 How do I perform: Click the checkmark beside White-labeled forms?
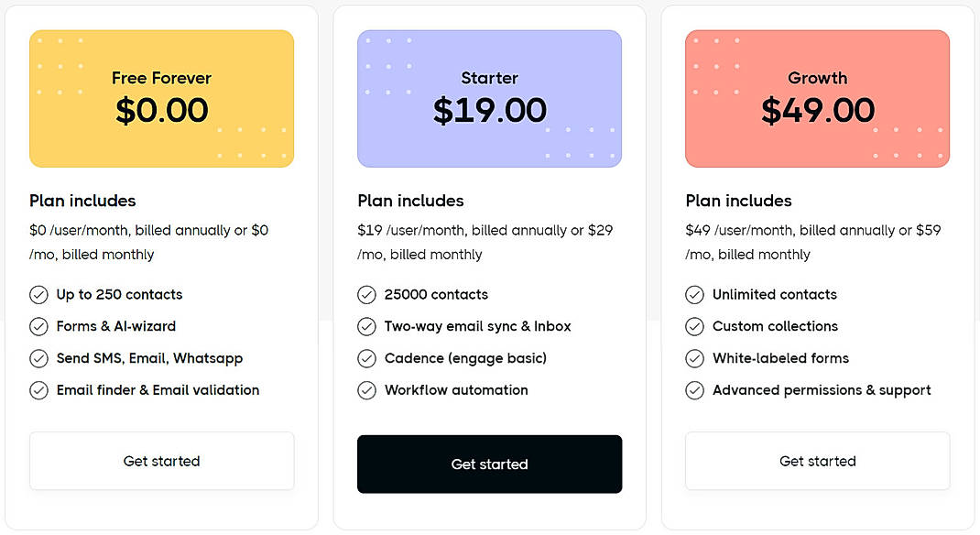(694, 358)
